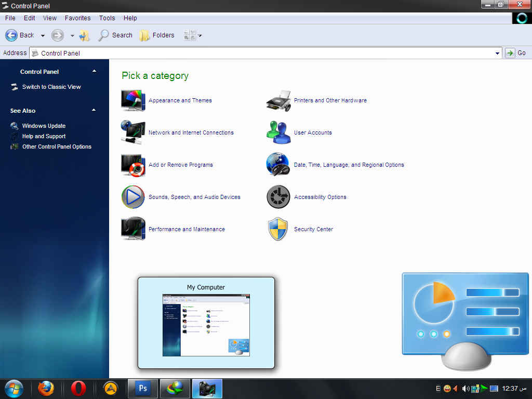Click Add or Remove Programs link text
Screen dimensions: 532x399
click(181, 165)
